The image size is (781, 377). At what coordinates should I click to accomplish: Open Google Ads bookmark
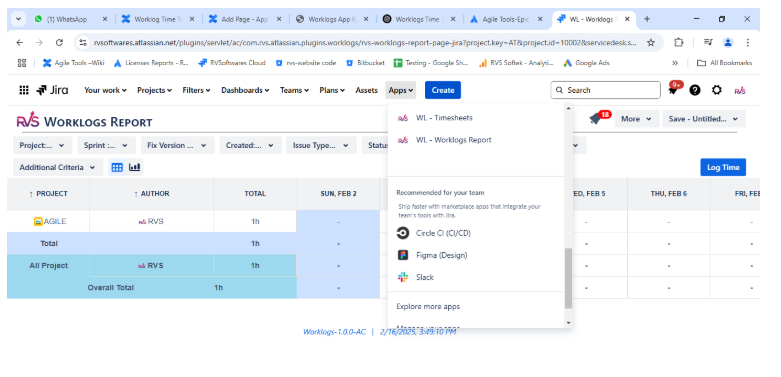click(586, 63)
